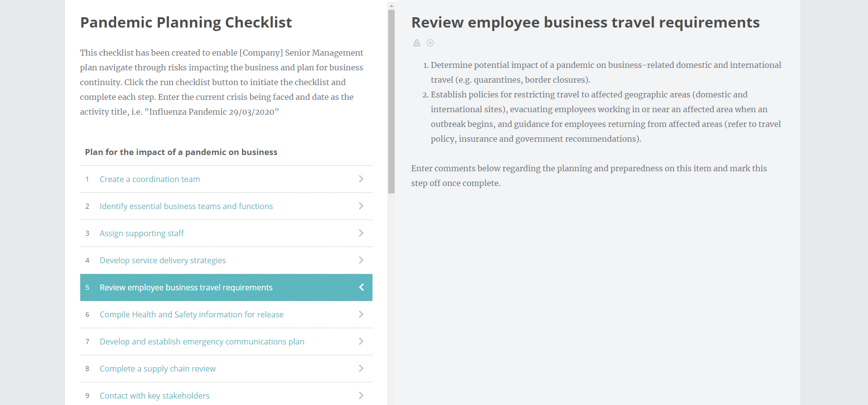The image size is (868, 405).
Task: Open Develop service delivery strategies
Action: 162,260
